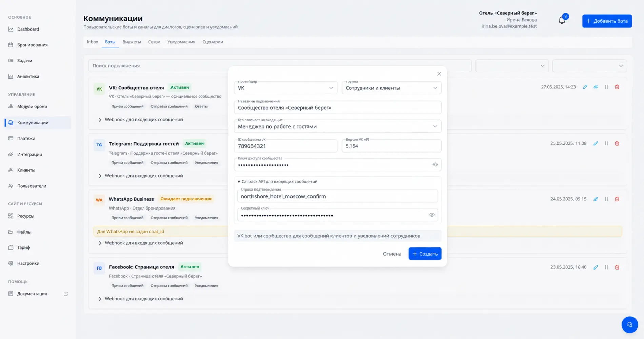This screenshot has height=339, width=644.
Task: Expand Webhook under VK: Сообщество отеля
Action: click(x=140, y=120)
